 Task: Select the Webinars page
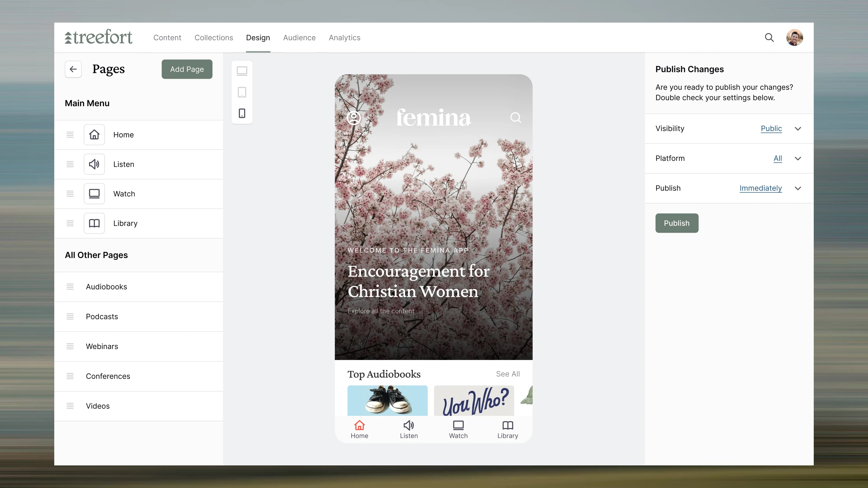(x=139, y=346)
